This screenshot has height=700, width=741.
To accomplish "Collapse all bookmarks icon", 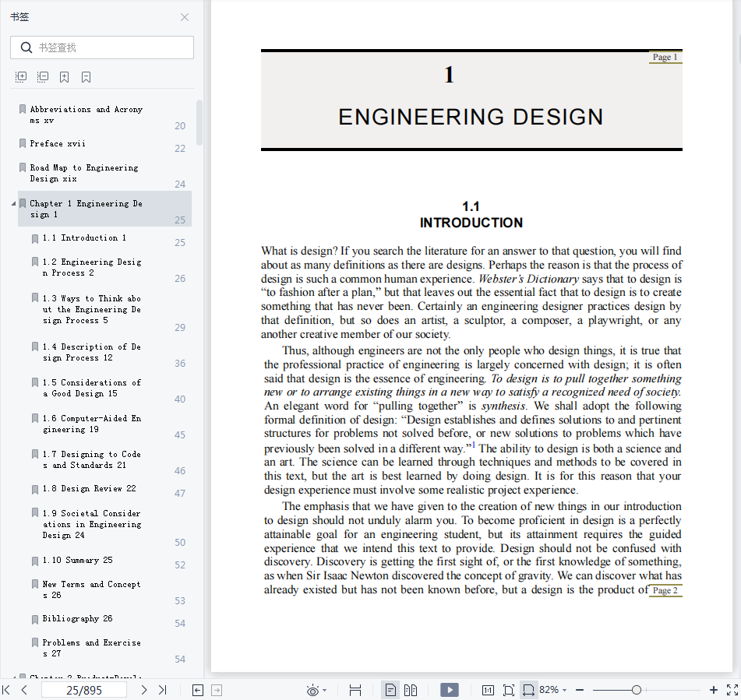I will click(43, 77).
